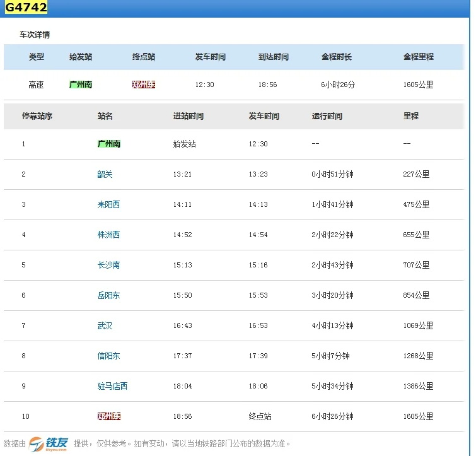Click 5小时34分钟 running time

coord(332,386)
